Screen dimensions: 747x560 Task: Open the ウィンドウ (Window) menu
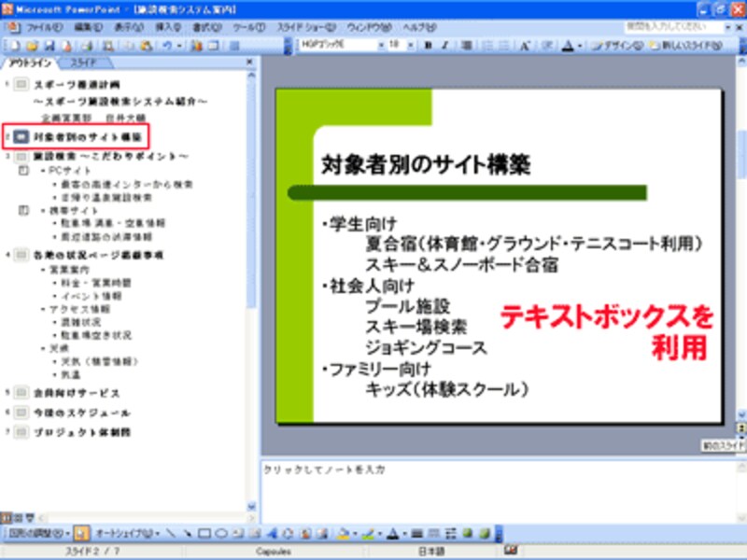(369, 27)
